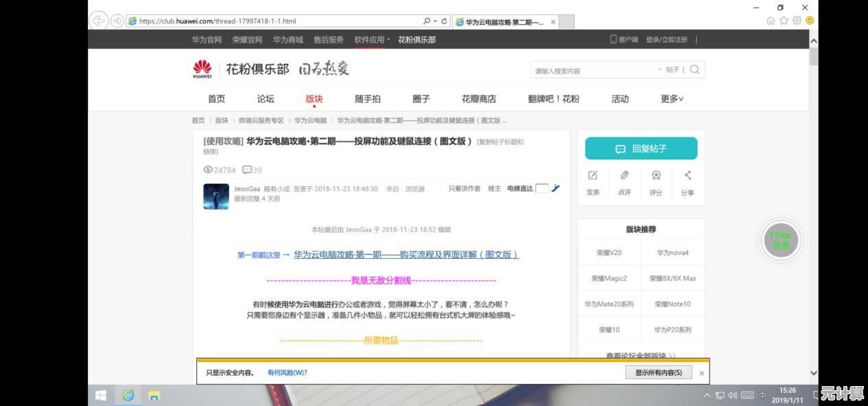
Task: Click the 分享 share icon
Action: point(688,176)
